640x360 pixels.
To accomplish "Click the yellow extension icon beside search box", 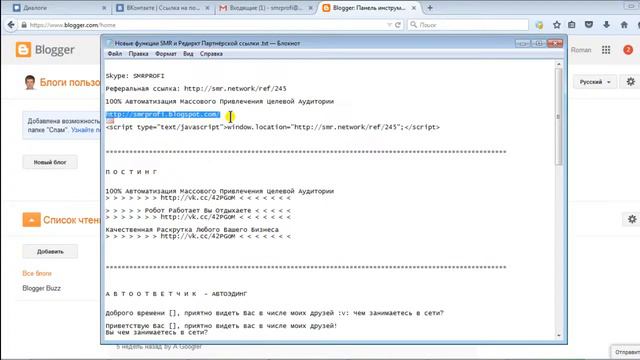I will point(540,25).
